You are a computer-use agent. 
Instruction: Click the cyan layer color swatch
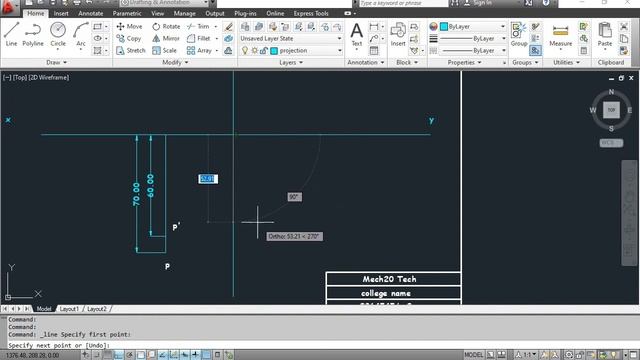pos(274,51)
